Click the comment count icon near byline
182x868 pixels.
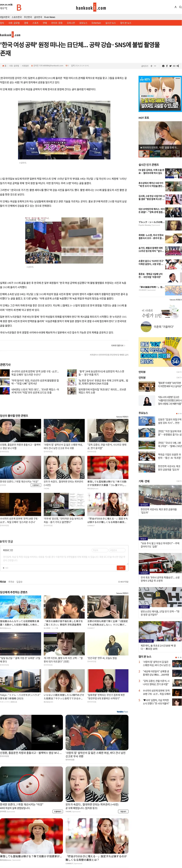pos(67,66)
